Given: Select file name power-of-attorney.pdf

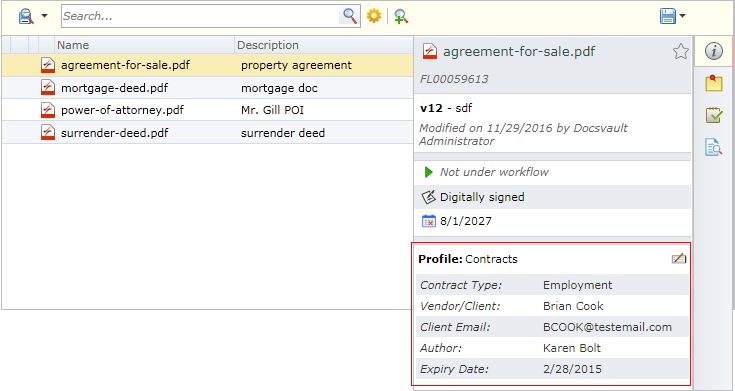Looking at the screenshot, I should (122, 110).
